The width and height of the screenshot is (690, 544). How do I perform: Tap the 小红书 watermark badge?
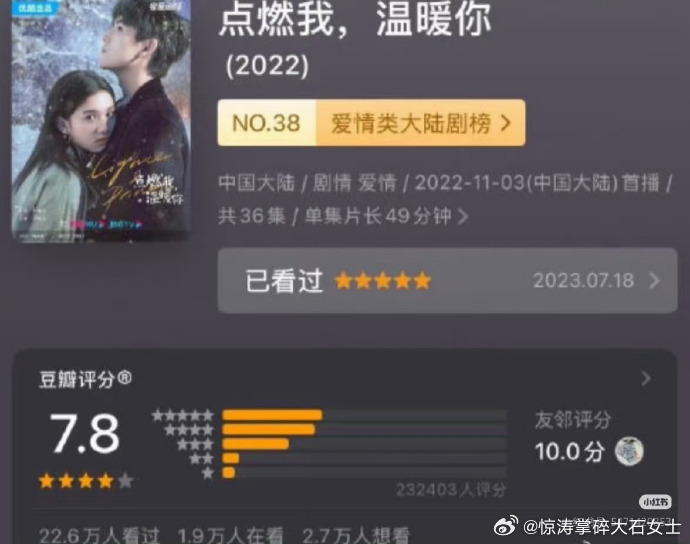click(655, 502)
